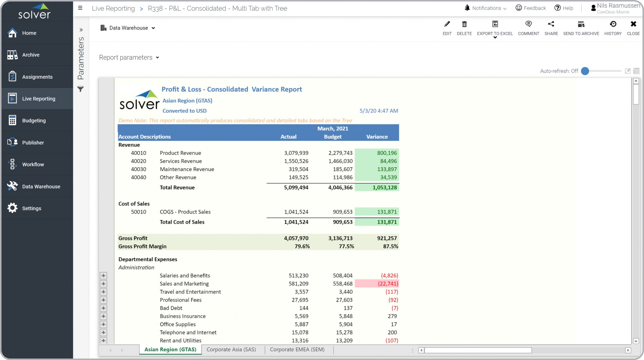644x360 pixels.
Task: Click the horizontal scrollbar right arrow
Action: [x=628, y=350]
